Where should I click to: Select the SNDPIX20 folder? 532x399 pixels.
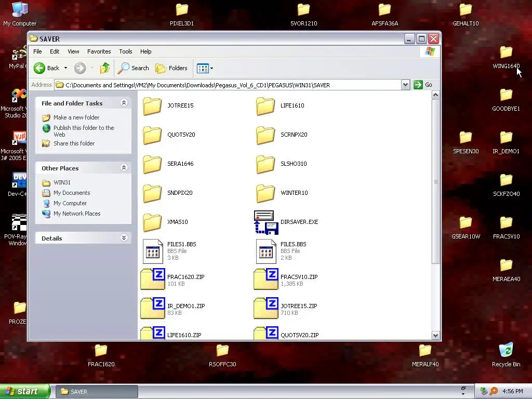tap(168, 193)
